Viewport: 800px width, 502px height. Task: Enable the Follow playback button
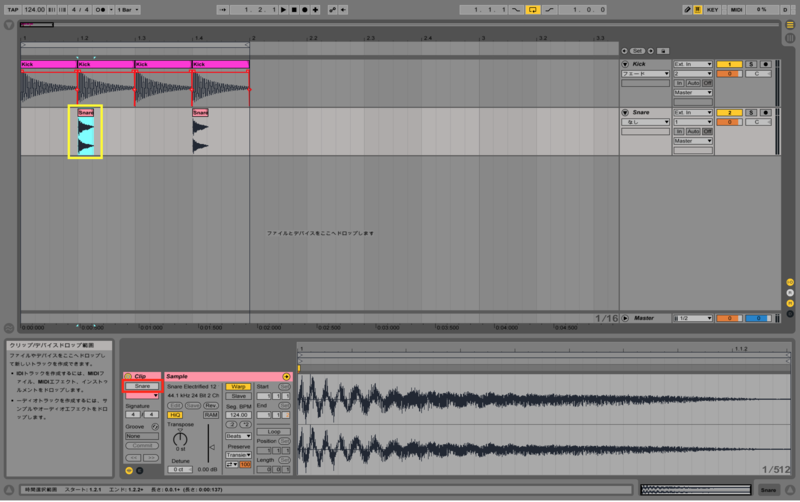[x=222, y=10]
